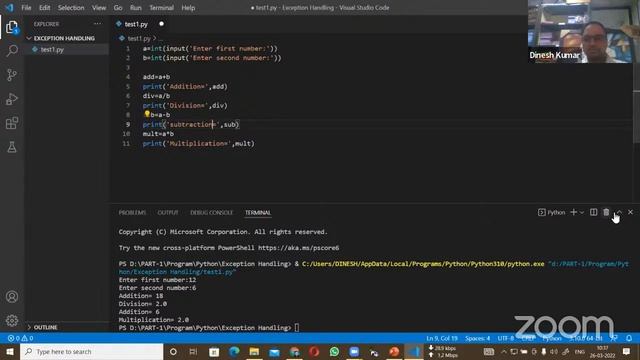Open the Explorer view in activity bar

(12, 27)
